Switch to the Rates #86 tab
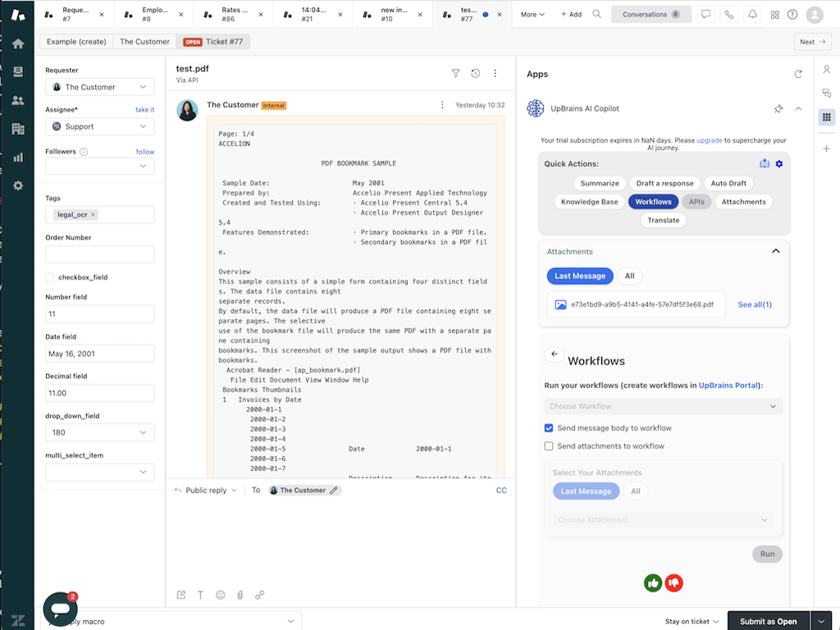 235,15
